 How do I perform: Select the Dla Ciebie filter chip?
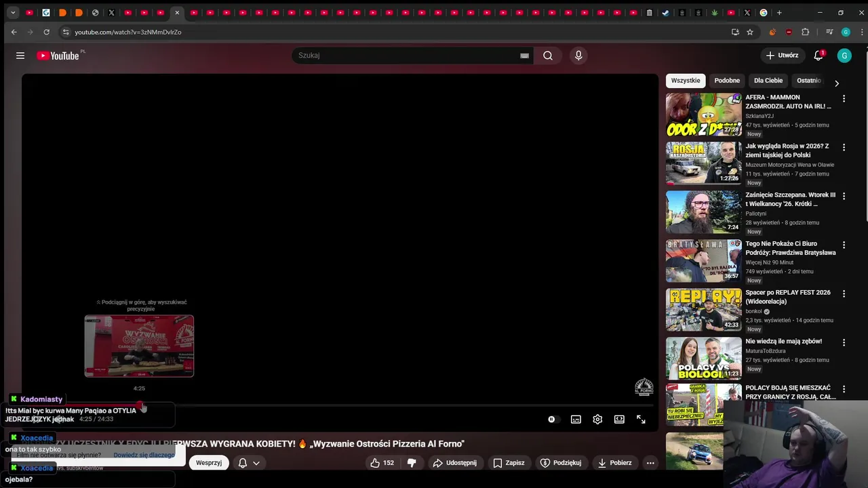click(x=768, y=81)
